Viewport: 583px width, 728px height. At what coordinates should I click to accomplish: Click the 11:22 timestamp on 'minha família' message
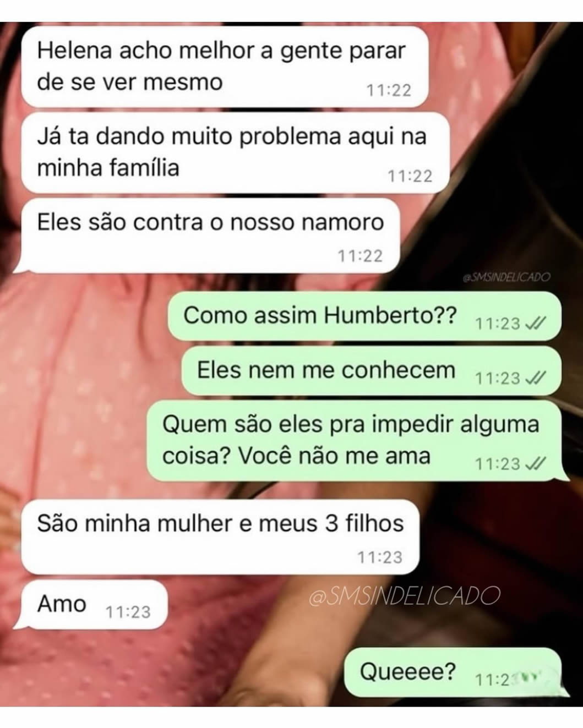[x=410, y=176]
